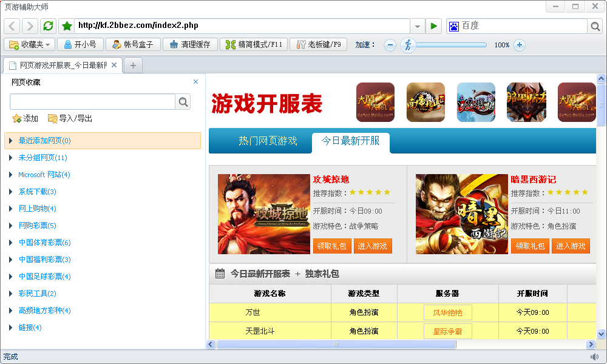
Task: Click the 开小号 toolbar button
Action: 80,44
